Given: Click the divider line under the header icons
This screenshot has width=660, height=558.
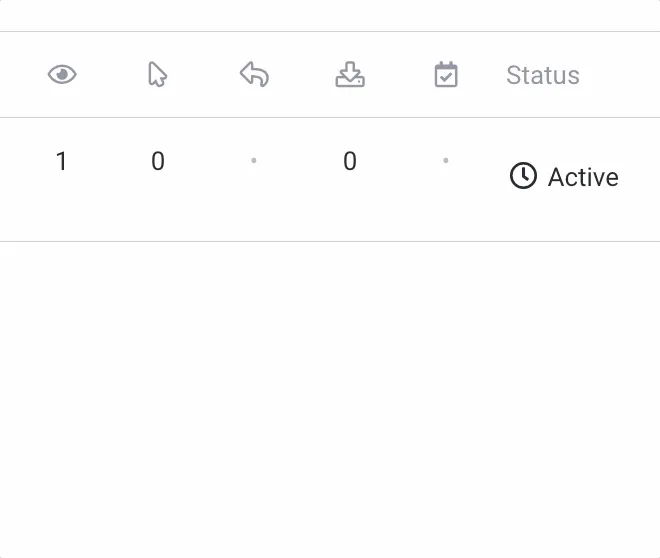Looking at the screenshot, I should click(x=330, y=117).
